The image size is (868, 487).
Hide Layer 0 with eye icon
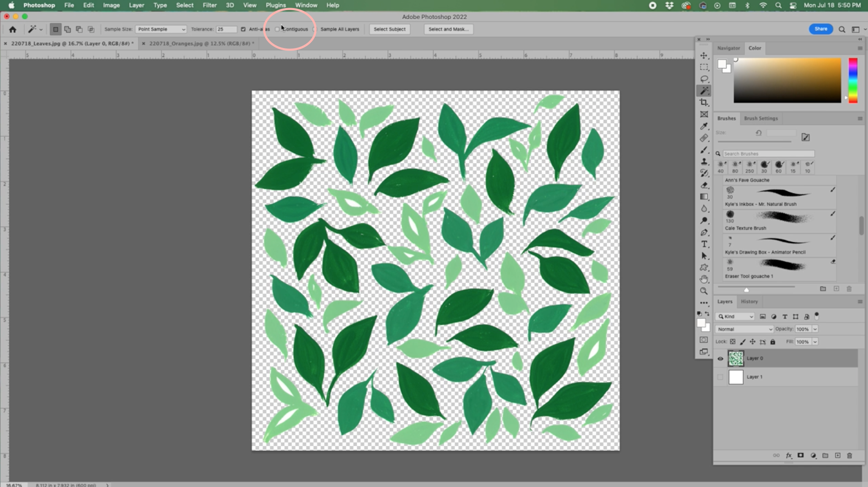(720, 359)
